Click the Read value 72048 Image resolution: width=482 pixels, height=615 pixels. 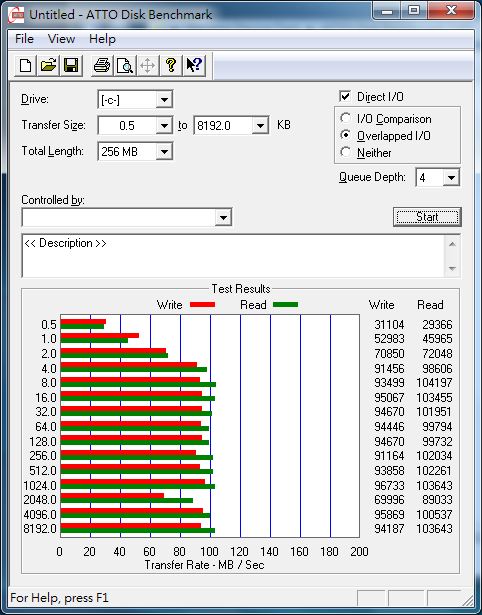(x=437, y=353)
